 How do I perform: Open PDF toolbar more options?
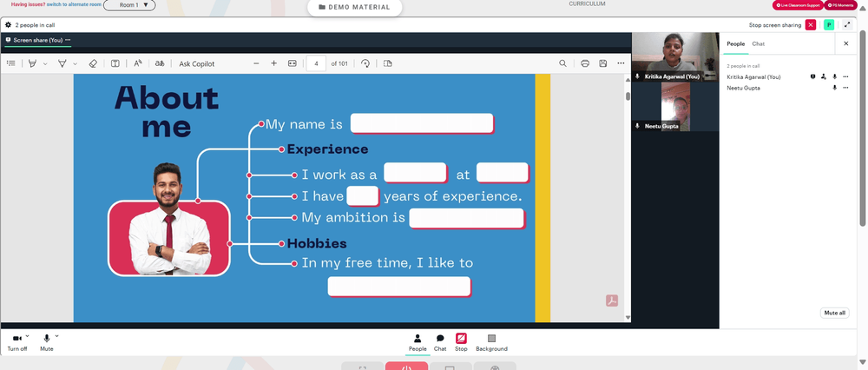(621, 63)
